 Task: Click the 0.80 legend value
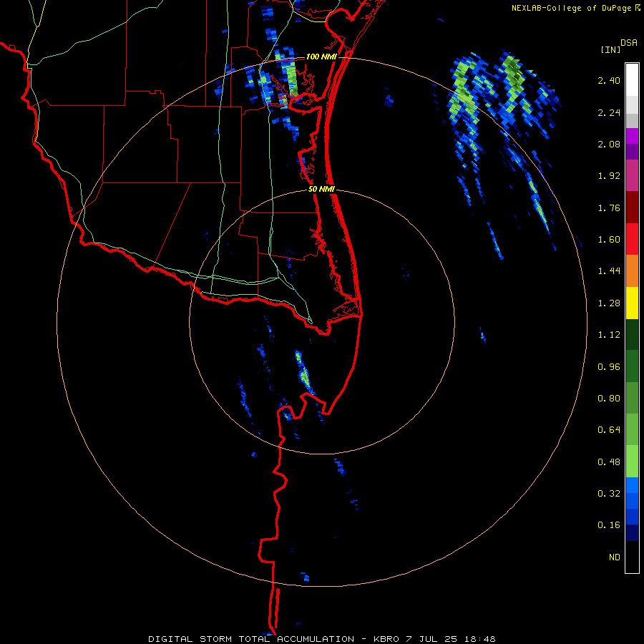609,399
